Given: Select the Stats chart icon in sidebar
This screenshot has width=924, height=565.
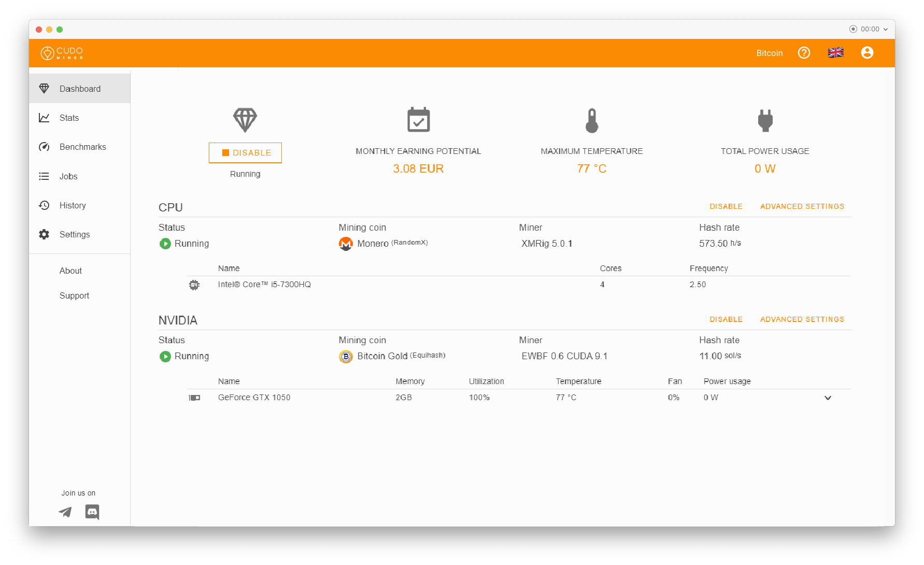Looking at the screenshot, I should point(45,118).
